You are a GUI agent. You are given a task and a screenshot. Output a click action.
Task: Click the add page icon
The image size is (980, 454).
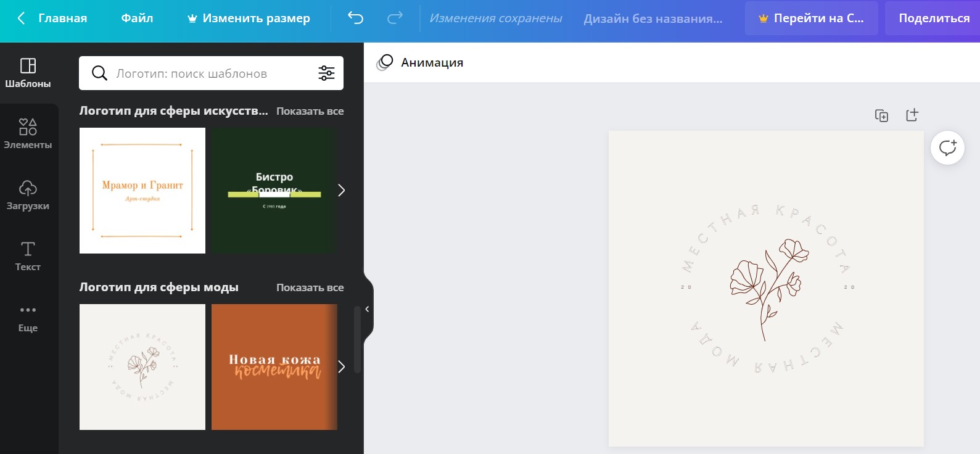point(912,115)
